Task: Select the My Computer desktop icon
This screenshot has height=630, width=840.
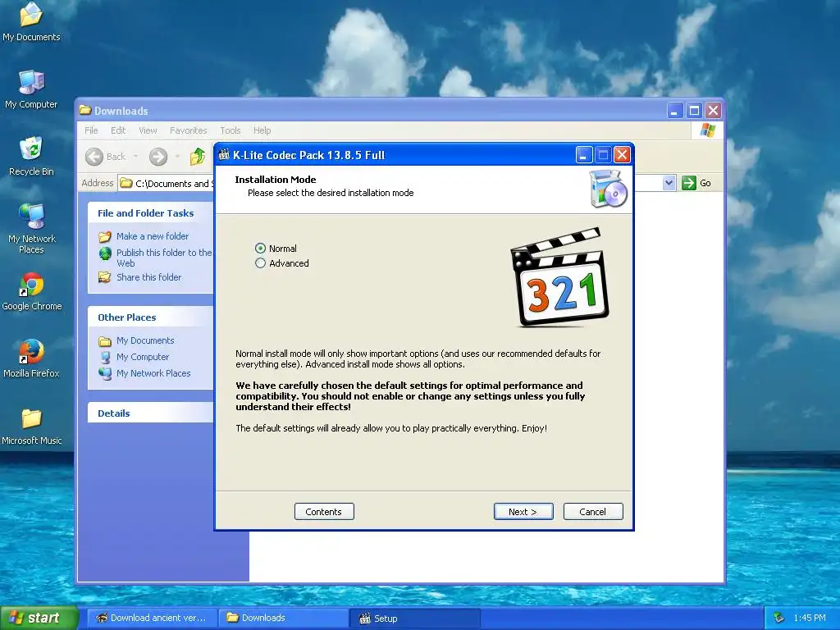Action: click(x=31, y=89)
